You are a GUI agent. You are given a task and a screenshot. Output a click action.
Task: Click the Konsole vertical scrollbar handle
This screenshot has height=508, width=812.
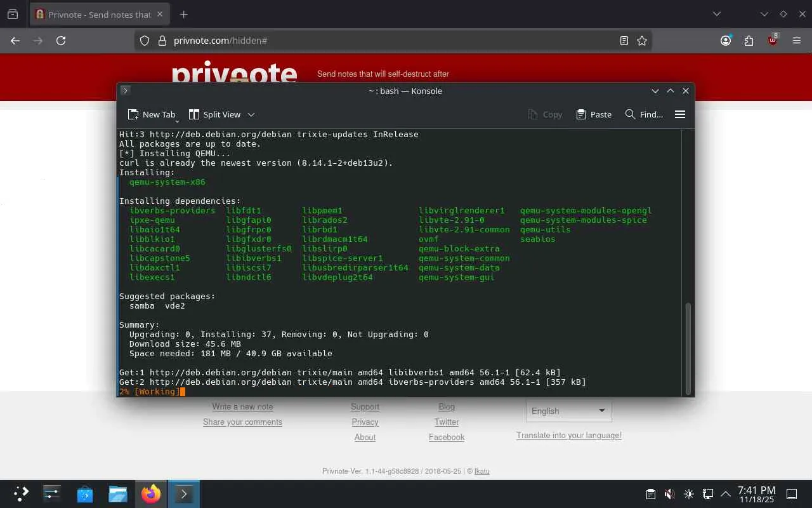coord(688,348)
